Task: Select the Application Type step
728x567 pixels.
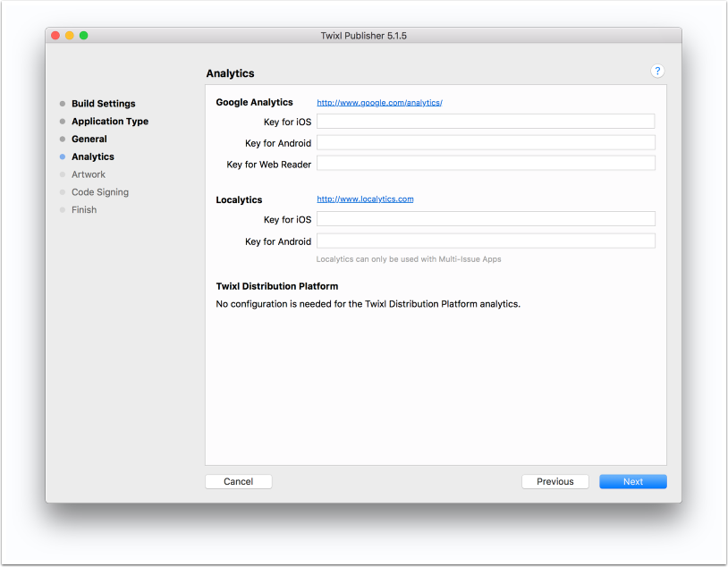Action: 110,122
